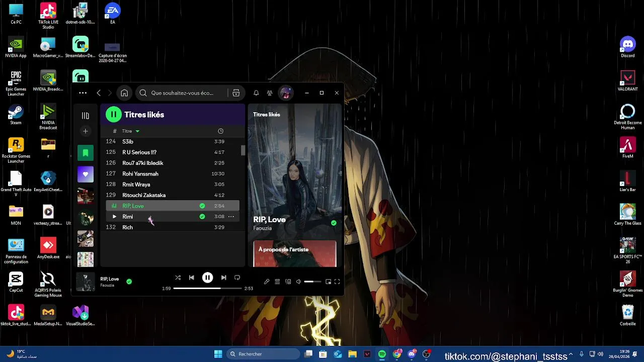The image size is (644, 362).
Task: Seek on the song progress bar
Action: pyautogui.click(x=207, y=289)
